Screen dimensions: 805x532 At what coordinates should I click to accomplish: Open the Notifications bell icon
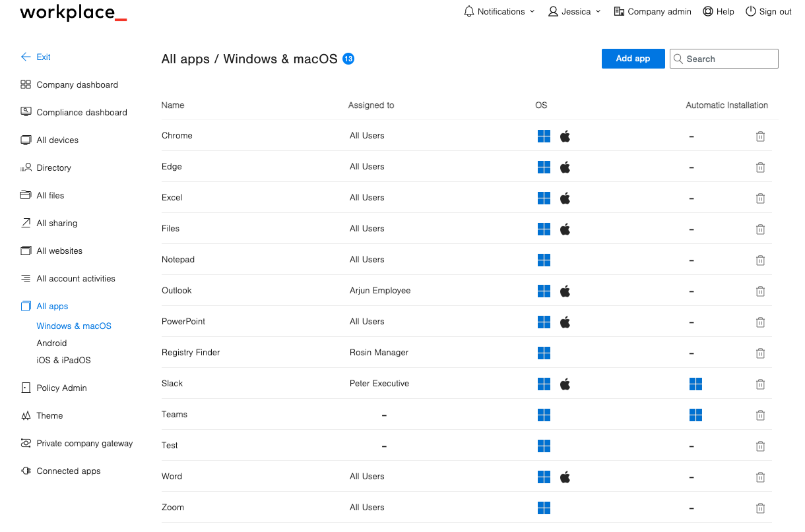(469, 11)
